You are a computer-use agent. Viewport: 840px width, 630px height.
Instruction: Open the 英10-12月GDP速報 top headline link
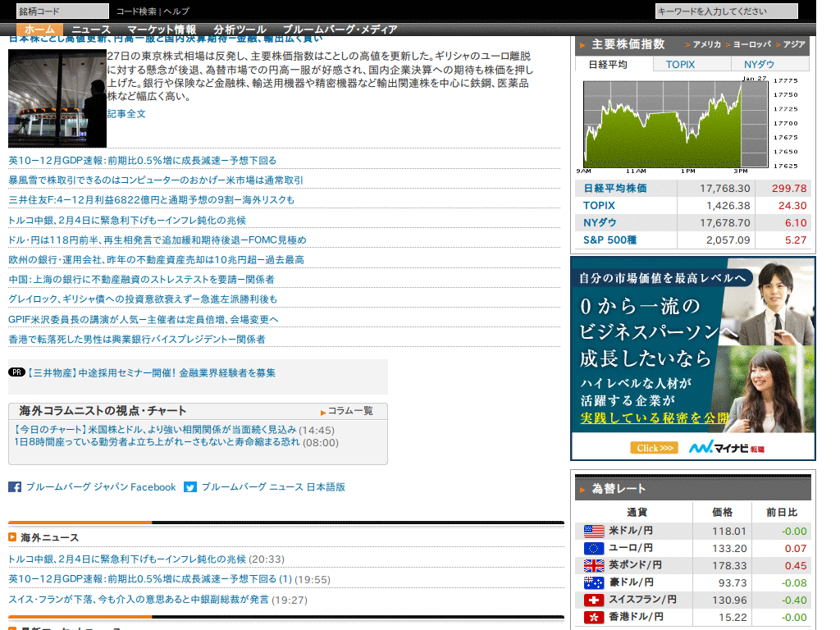point(143,160)
